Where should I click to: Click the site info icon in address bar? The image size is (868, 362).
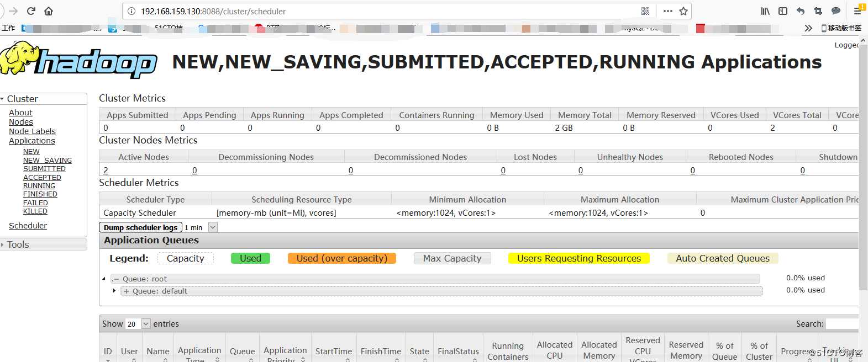pyautogui.click(x=131, y=11)
